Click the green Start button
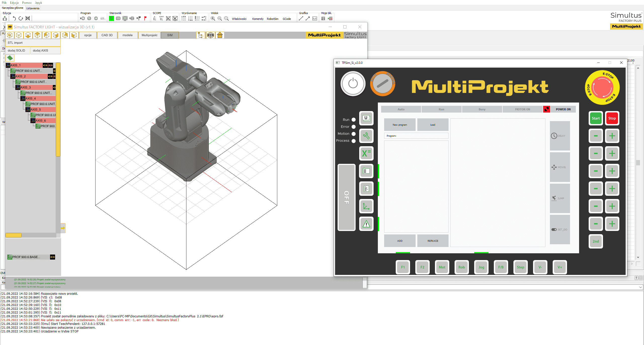Image resolution: width=644 pixels, height=345 pixels. tap(596, 118)
